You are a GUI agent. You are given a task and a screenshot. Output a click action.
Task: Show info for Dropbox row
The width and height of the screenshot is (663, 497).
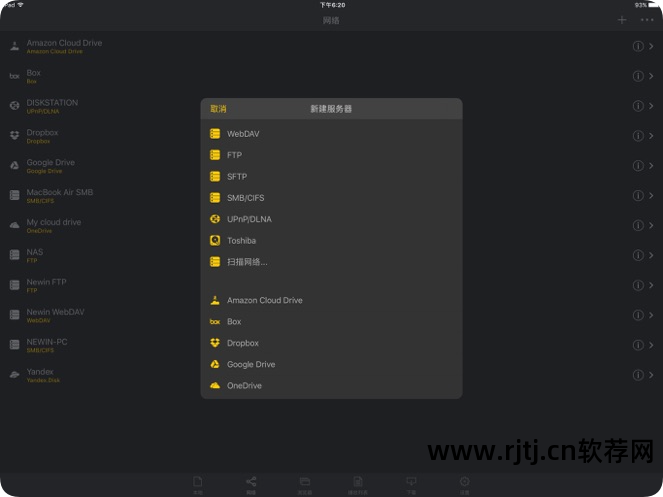click(638, 136)
